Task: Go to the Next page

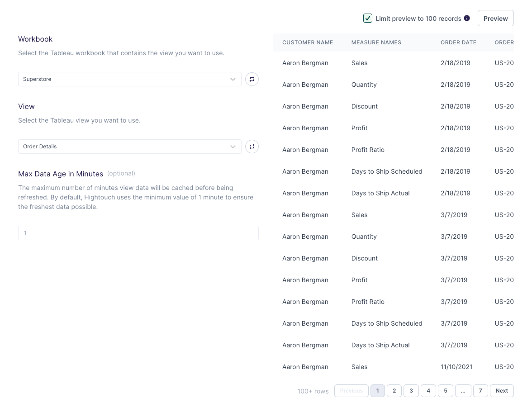Action: [x=501, y=391]
